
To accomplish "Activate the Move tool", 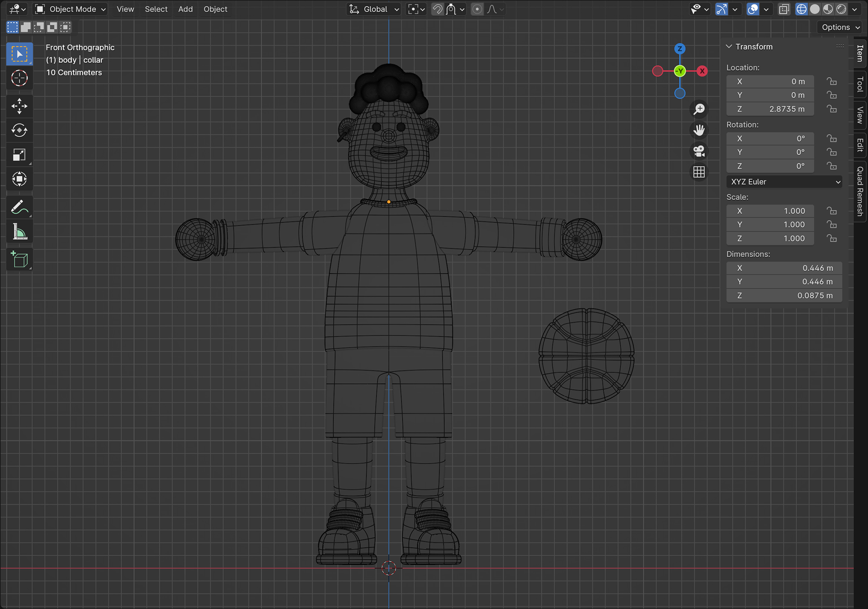I will [x=19, y=106].
